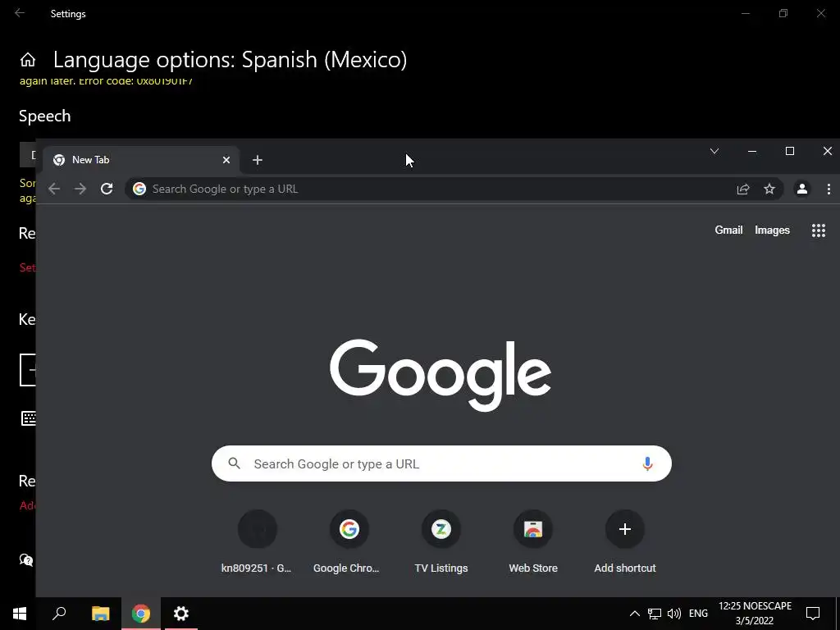This screenshot has height=630, width=840.
Task: Open Images link
Action: [x=772, y=230]
